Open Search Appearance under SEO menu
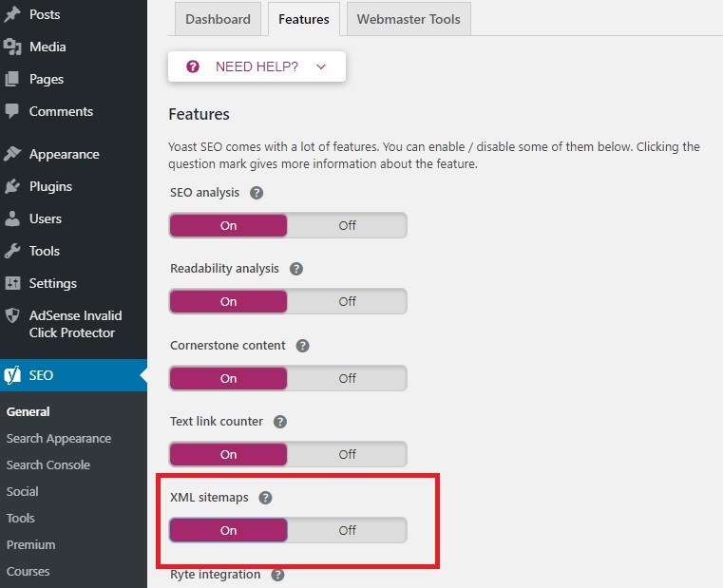 click(x=59, y=439)
